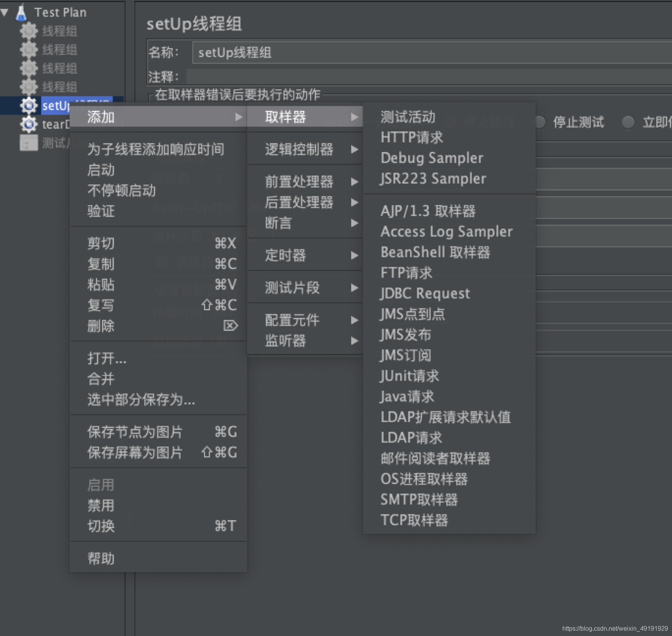Click the disabled 测试片段 node icon in tree
The image size is (672, 636).
click(28, 143)
